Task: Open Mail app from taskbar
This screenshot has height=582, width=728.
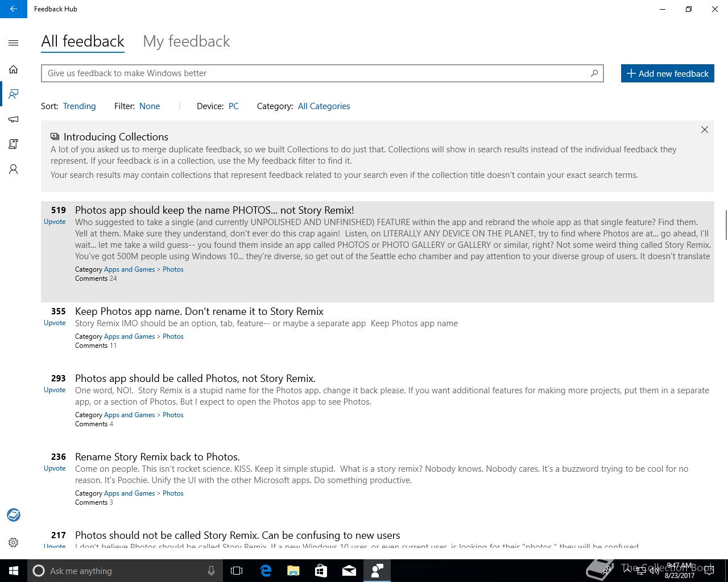Action: pyautogui.click(x=349, y=571)
